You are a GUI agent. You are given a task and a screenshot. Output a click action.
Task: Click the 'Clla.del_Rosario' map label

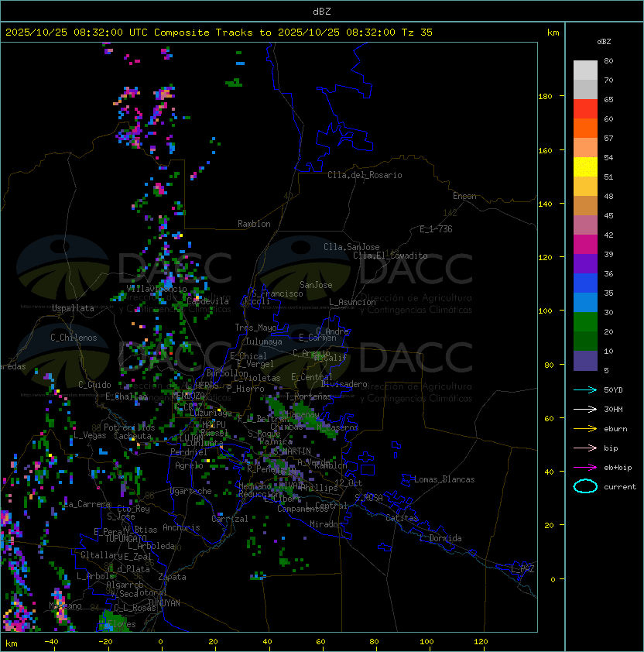click(365, 175)
